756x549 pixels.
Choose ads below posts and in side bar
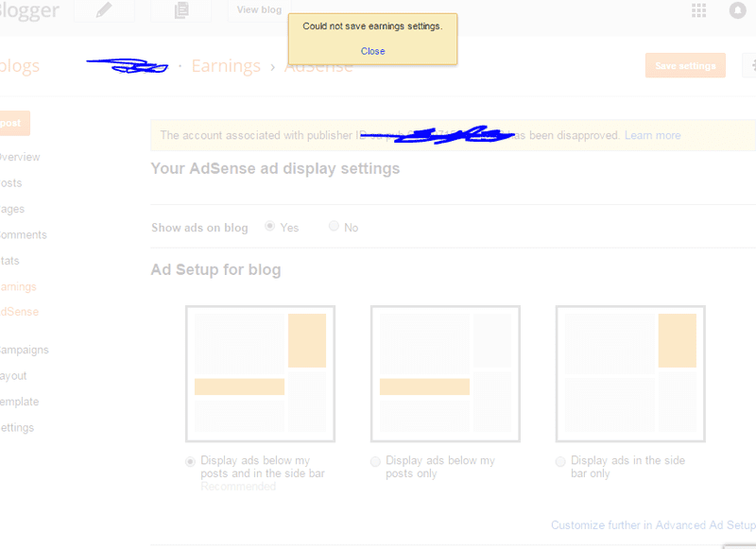tap(191, 462)
